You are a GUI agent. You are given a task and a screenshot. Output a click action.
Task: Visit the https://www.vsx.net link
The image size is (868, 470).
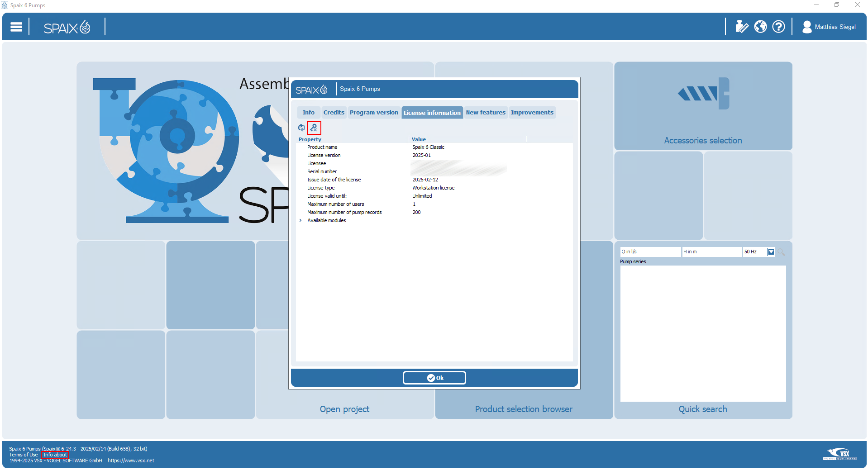point(131,461)
